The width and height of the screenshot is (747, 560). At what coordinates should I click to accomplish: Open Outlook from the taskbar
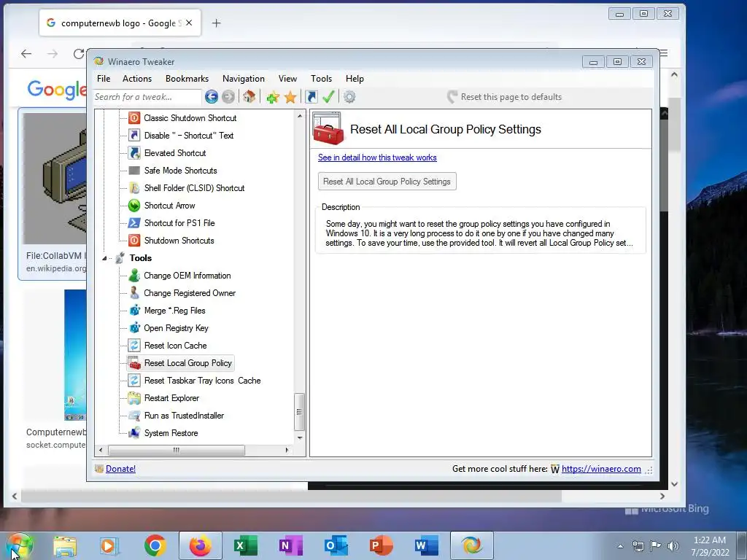tap(336, 545)
